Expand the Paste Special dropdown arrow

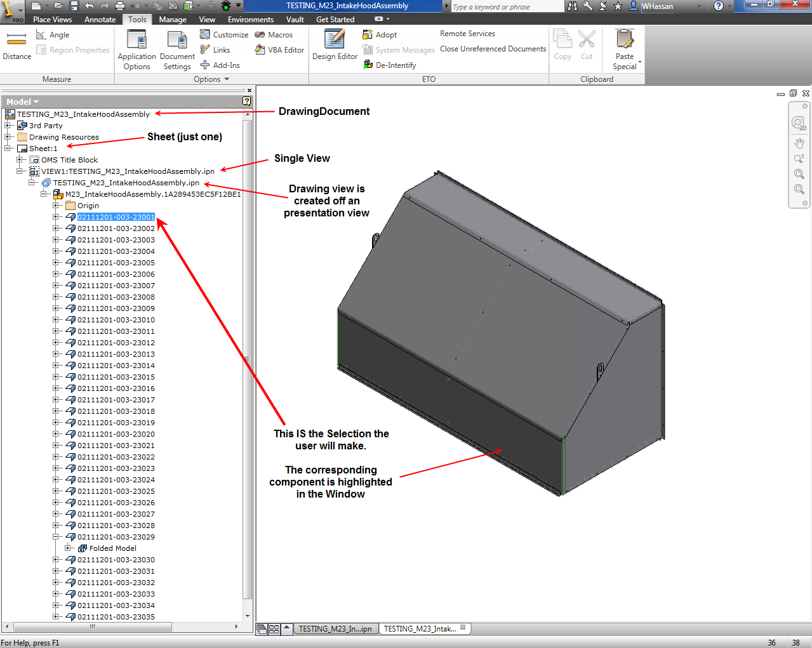640,62
